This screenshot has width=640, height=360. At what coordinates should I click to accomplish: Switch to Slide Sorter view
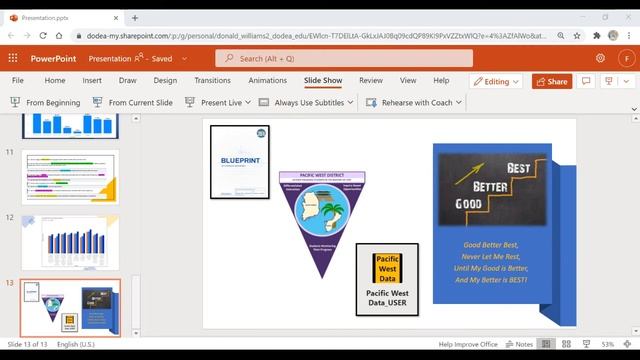point(566,344)
